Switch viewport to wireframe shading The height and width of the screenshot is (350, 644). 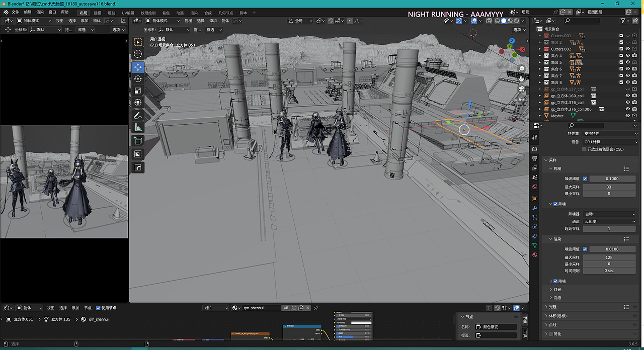coord(498,21)
